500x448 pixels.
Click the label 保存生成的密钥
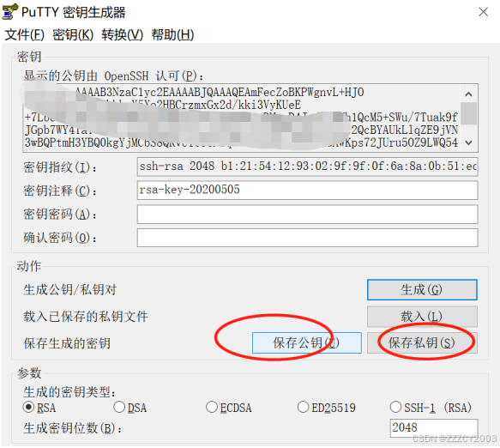pos(67,343)
